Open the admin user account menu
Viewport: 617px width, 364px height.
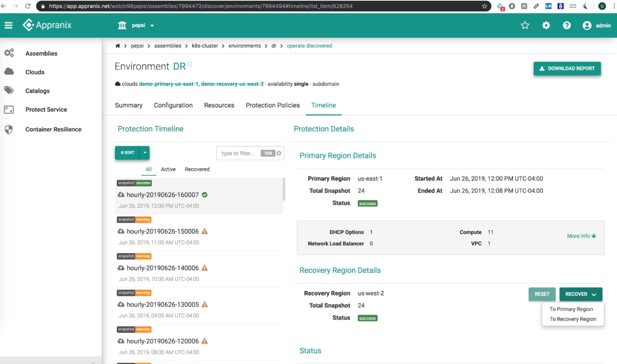click(597, 25)
